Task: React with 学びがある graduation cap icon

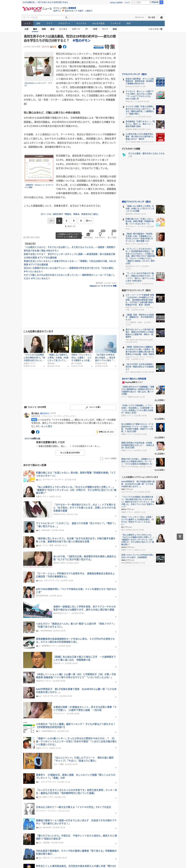Action: pos(89,234)
